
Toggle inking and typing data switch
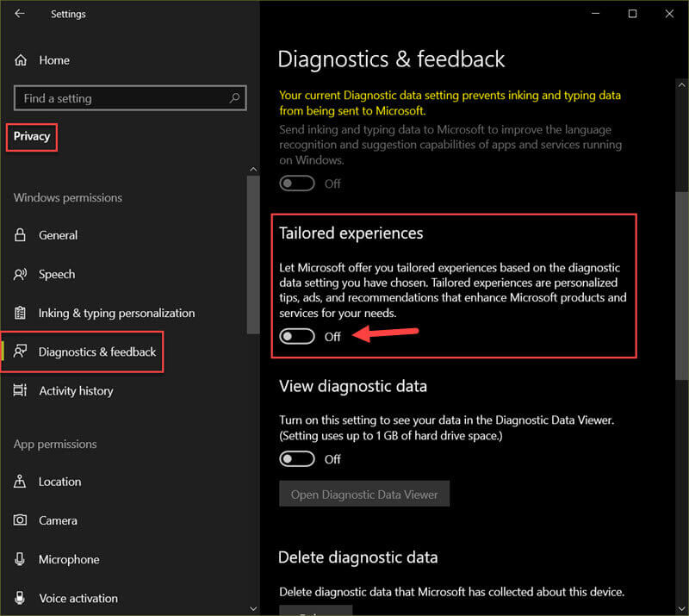[297, 184]
